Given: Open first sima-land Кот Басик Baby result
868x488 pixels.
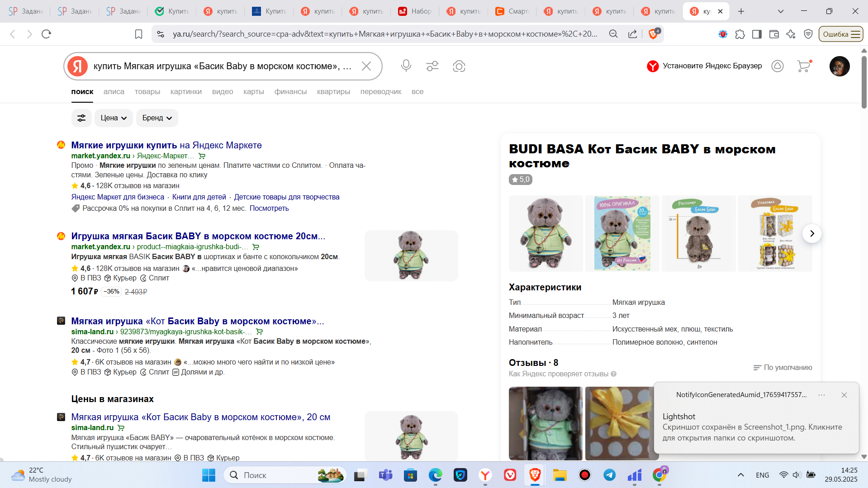Looking at the screenshot, I should [198, 321].
